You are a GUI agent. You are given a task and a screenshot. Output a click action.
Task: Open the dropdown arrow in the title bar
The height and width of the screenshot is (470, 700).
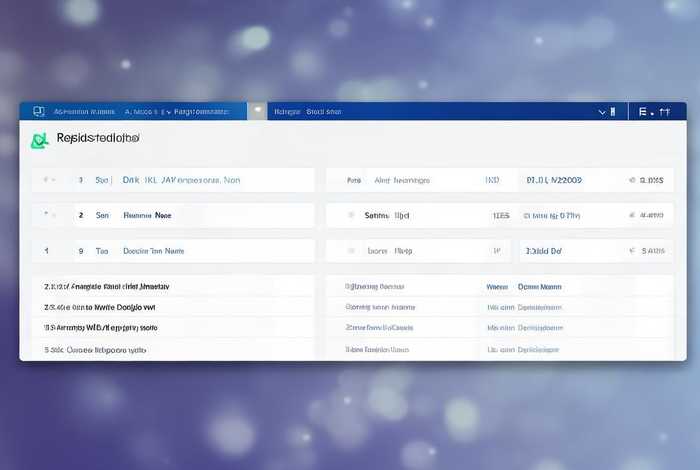[x=168, y=112]
